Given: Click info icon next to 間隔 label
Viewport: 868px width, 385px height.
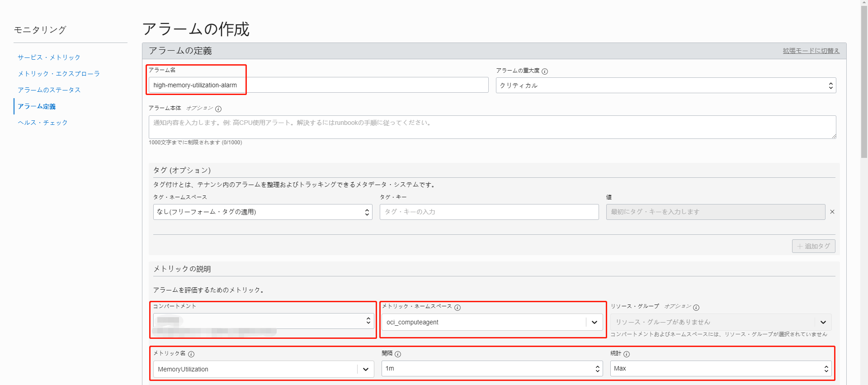Looking at the screenshot, I should 398,354.
